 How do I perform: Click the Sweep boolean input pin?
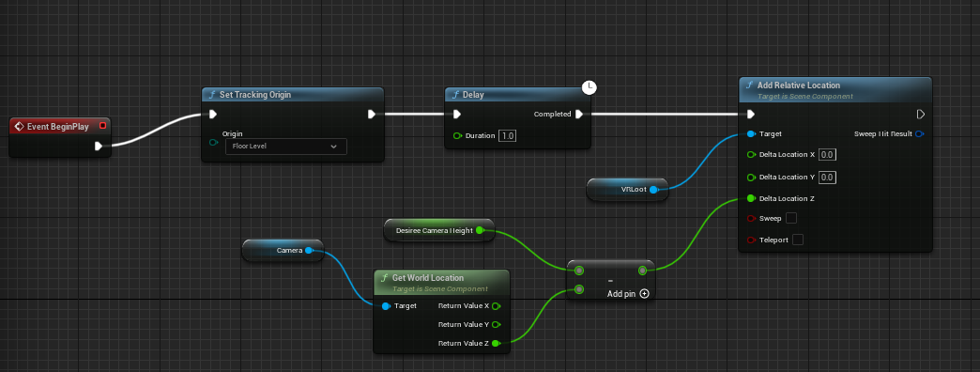pyautogui.click(x=751, y=218)
